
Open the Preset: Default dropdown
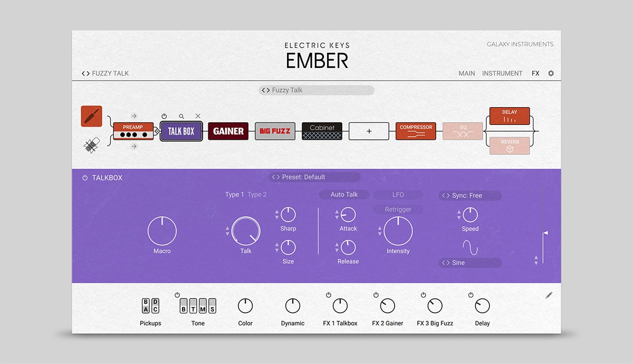click(315, 177)
